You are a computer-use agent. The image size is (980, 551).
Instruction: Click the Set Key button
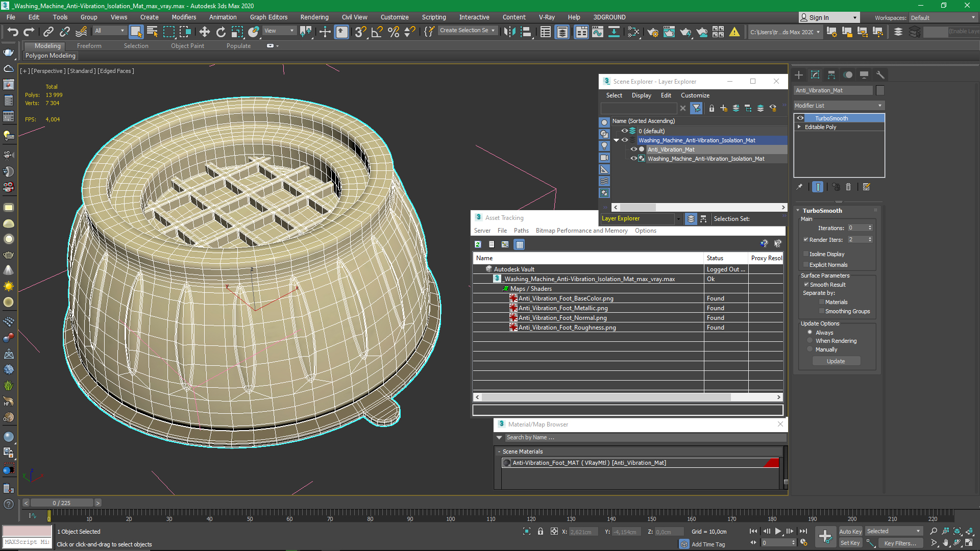(x=850, y=543)
